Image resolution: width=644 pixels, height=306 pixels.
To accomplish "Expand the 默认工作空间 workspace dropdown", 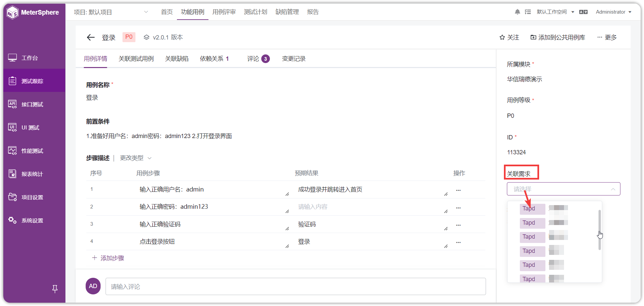I will pos(555,12).
